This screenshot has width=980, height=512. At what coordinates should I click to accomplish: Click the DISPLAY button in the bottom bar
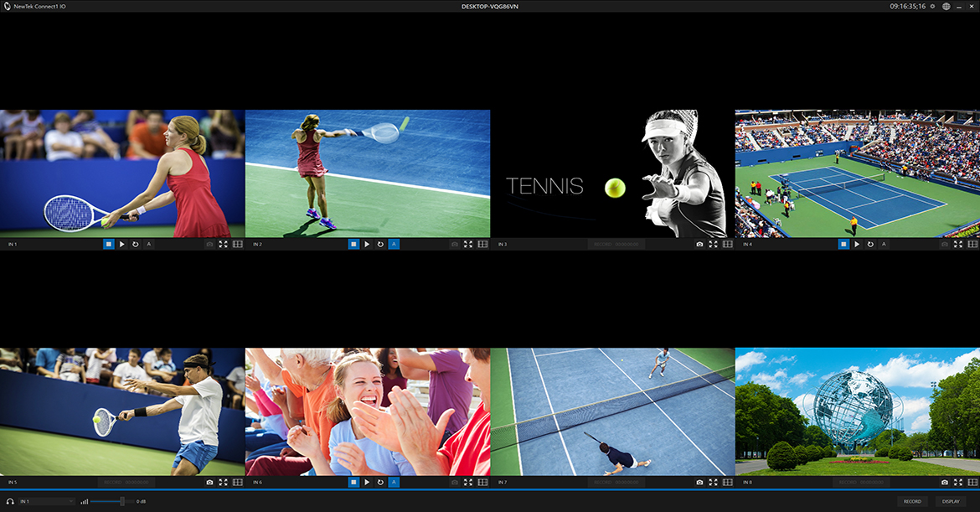pos(951,501)
